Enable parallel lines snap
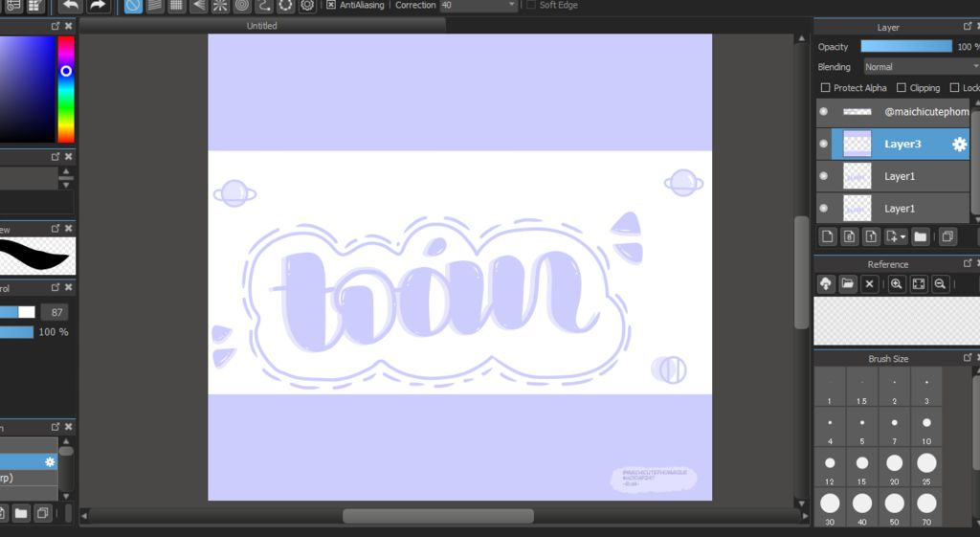The image size is (980, 537). (x=155, y=6)
